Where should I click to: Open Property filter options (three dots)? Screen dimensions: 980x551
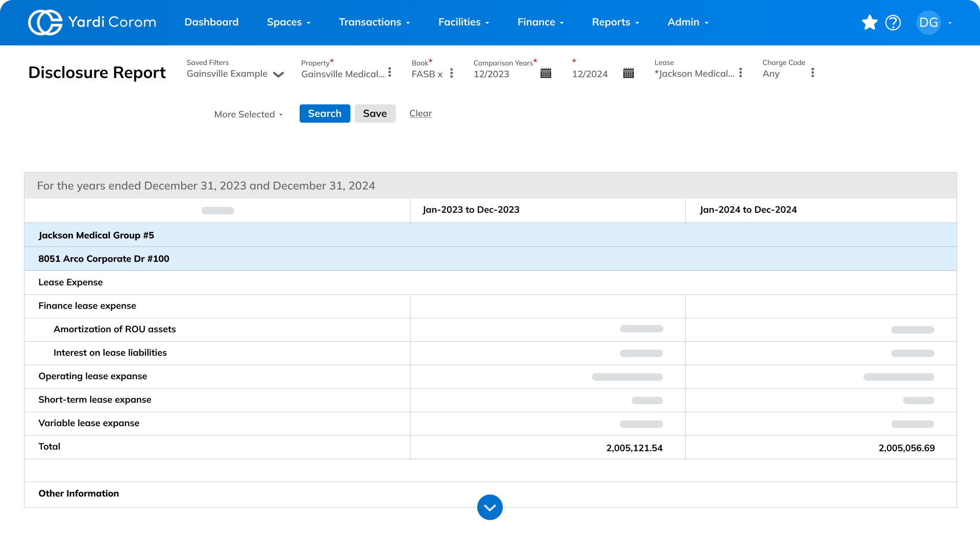click(389, 72)
